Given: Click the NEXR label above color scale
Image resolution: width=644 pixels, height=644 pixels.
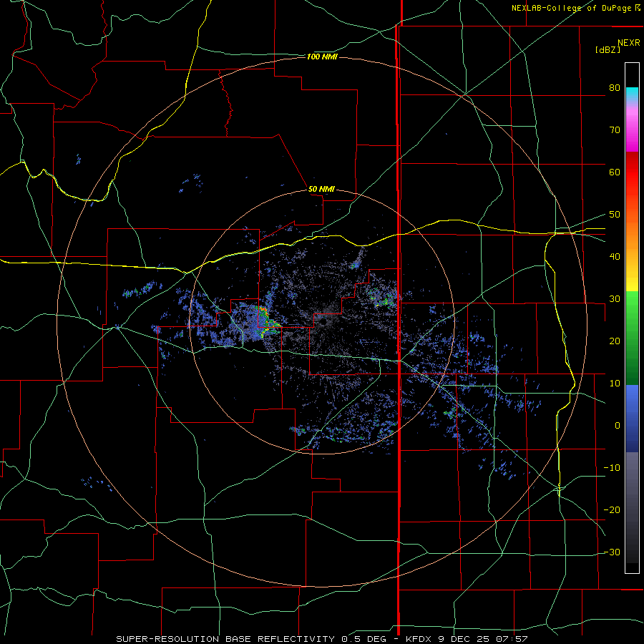Looking at the screenshot, I should pyautogui.click(x=628, y=43).
